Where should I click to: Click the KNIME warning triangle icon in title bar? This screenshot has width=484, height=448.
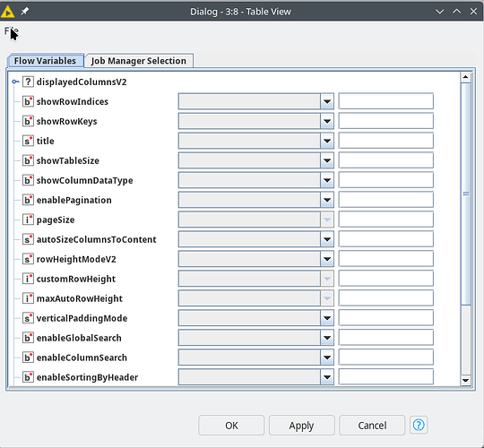point(7,12)
